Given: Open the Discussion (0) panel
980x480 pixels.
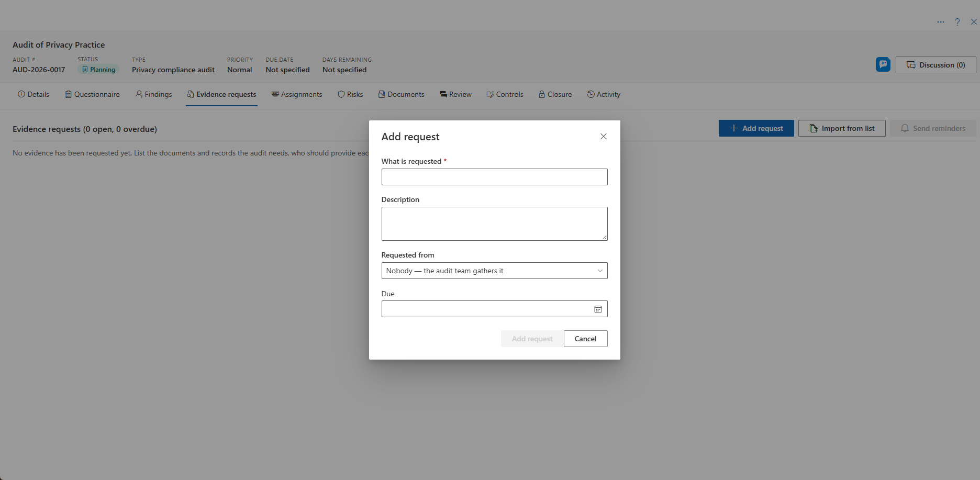Looking at the screenshot, I should pyautogui.click(x=936, y=65).
